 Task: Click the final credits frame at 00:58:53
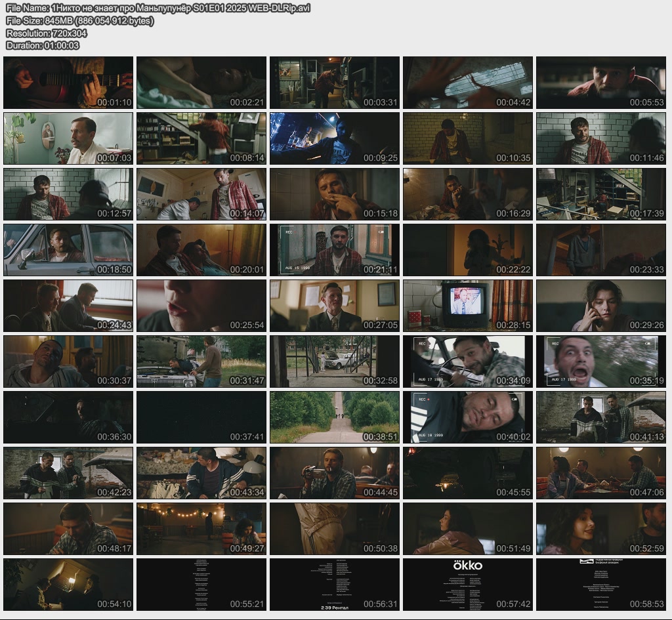coord(600,585)
